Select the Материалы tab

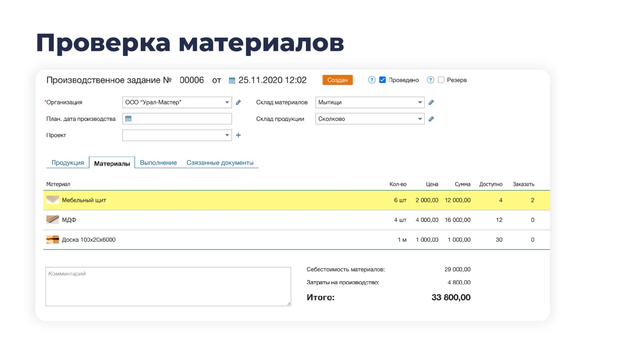coord(112,163)
